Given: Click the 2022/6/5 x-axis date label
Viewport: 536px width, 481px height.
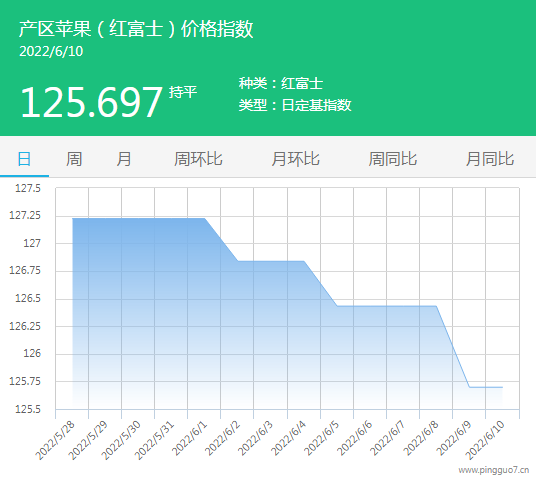Looking at the screenshot, I should pyautogui.click(x=321, y=438).
